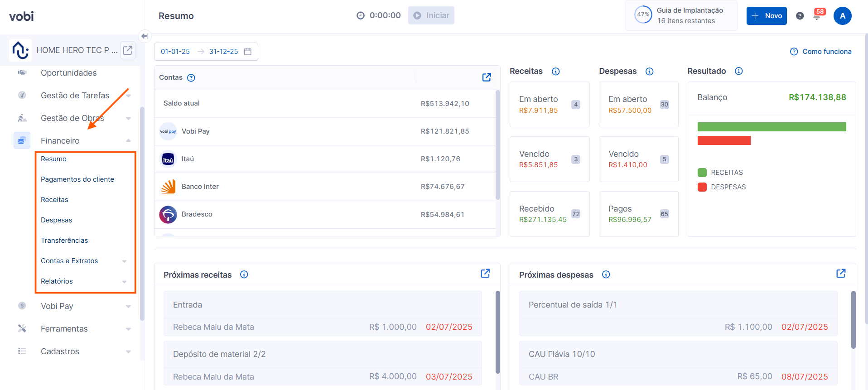868x390 pixels.
Task: Click the info icon beside Resultado
Action: point(739,71)
